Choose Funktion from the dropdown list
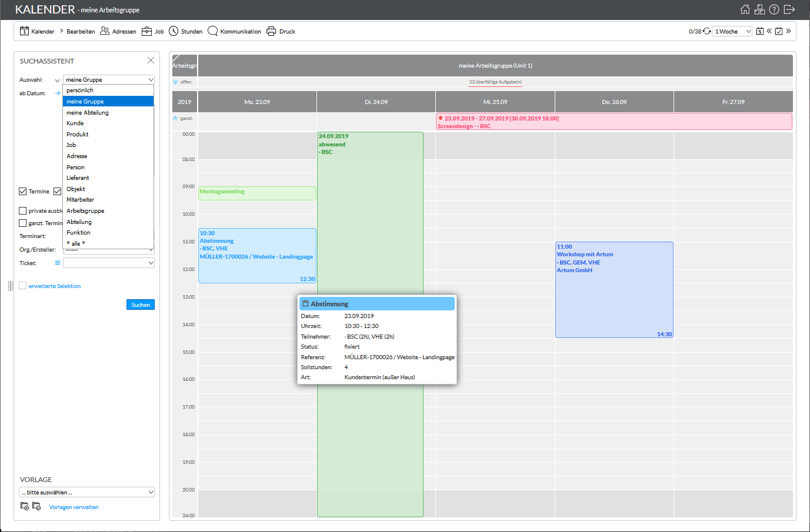Image resolution: width=810 pixels, height=532 pixels. click(108, 233)
